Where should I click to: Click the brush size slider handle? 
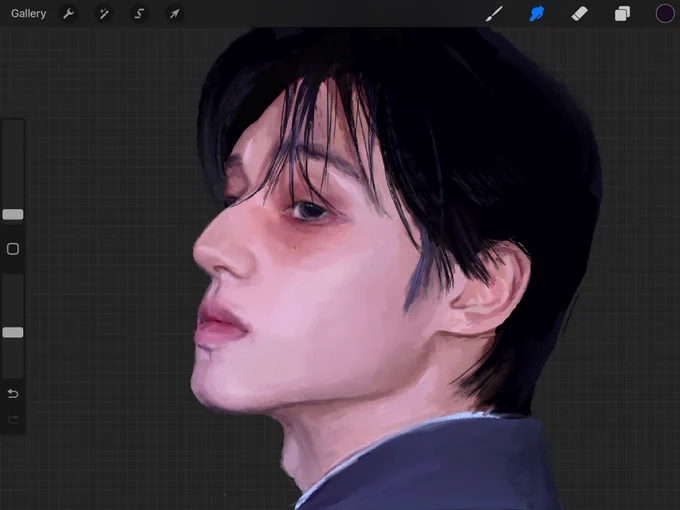13,214
